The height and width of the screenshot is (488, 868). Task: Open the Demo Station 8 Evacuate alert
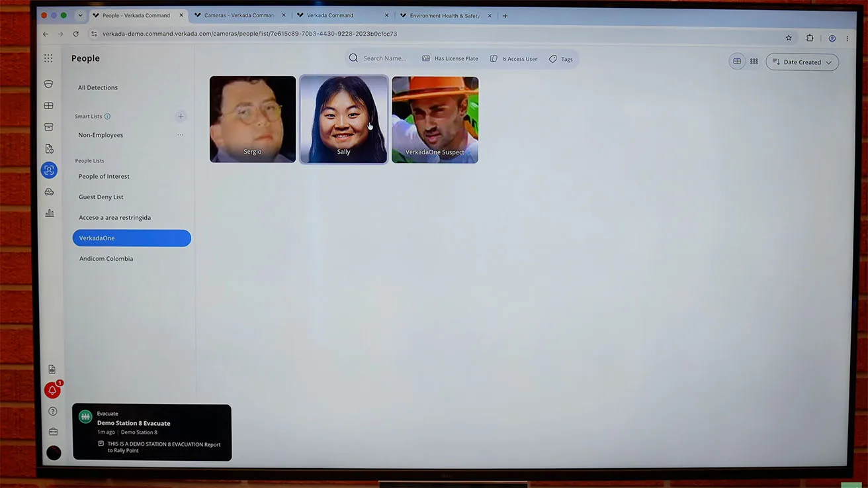click(152, 432)
